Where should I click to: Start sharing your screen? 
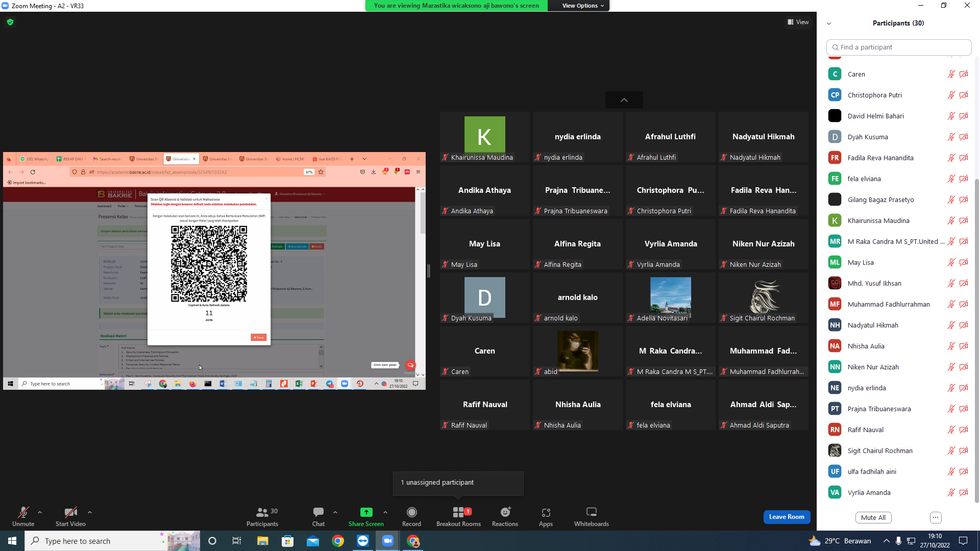coord(366,516)
